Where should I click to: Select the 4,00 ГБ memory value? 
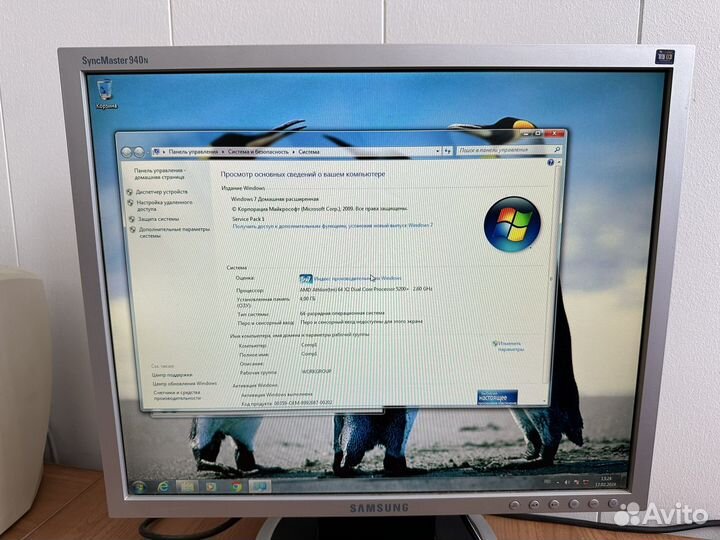pos(307,299)
